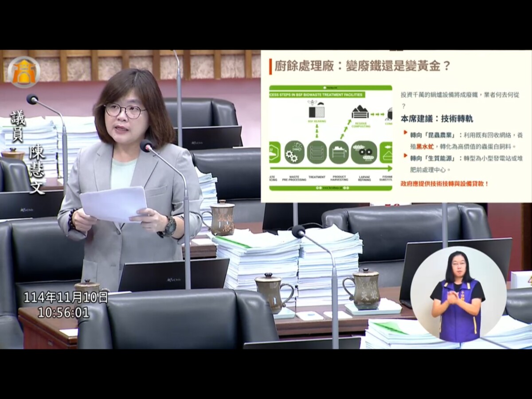Expand the double arrows pointing to Compost
The width and height of the screenshot is (532, 399).
[376, 113]
